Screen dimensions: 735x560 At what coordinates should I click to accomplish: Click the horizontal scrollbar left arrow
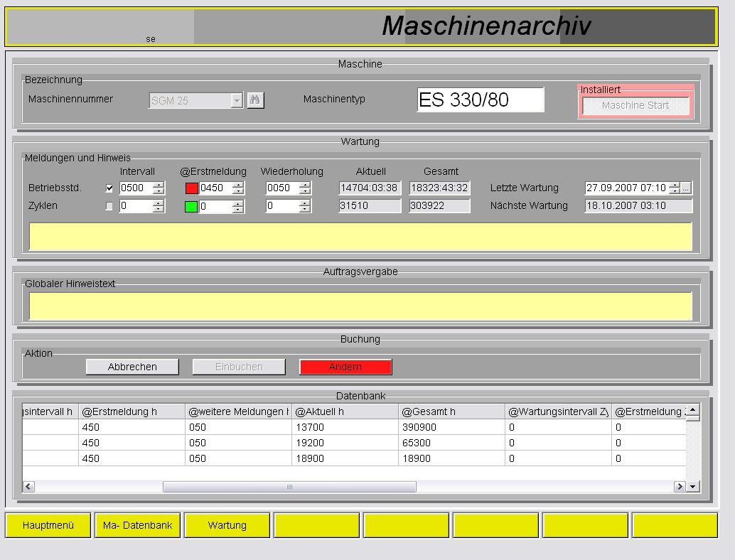28,486
